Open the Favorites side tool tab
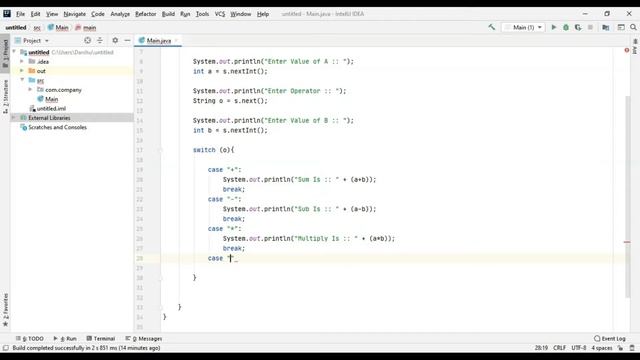Image resolution: width=640 pixels, height=360 pixels. (x=5, y=310)
